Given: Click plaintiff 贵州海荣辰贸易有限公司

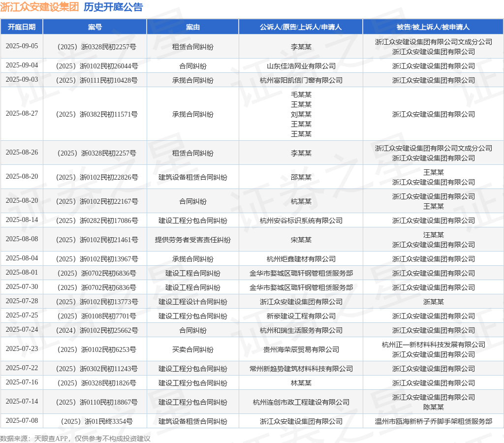Looking at the screenshot, I should click(x=301, y=349).
